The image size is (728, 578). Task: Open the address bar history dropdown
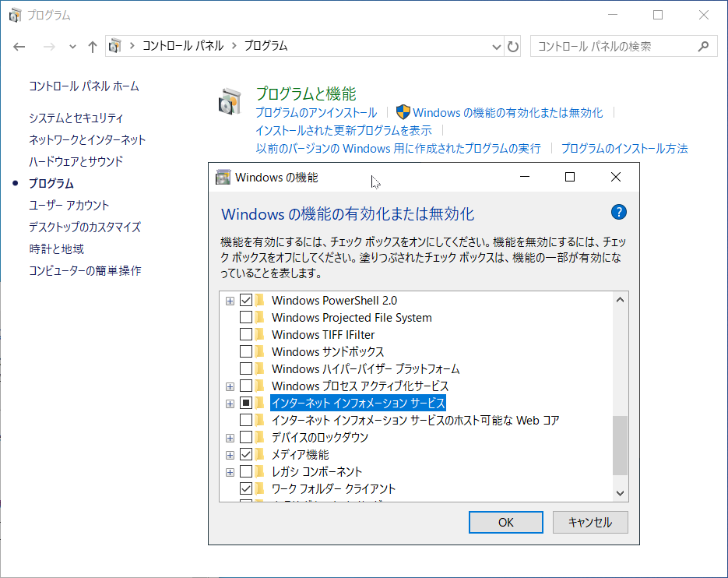pos(497,47)
